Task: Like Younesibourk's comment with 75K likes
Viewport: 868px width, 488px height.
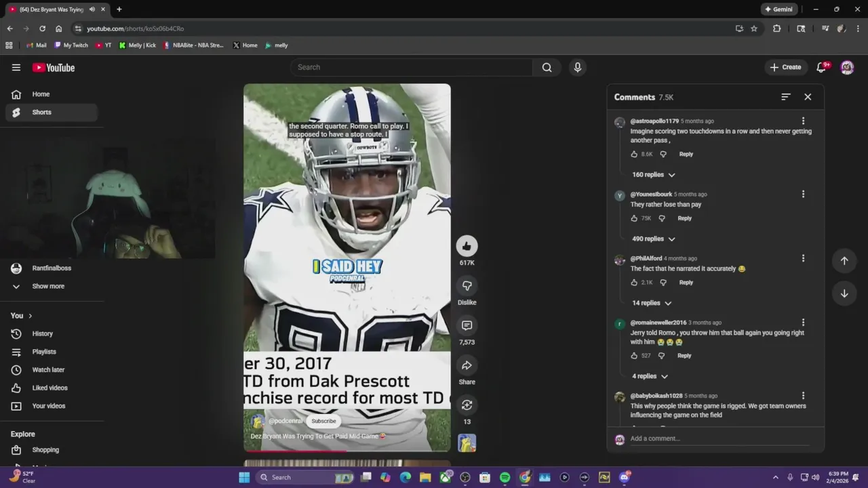Action: tap(634, 218)
